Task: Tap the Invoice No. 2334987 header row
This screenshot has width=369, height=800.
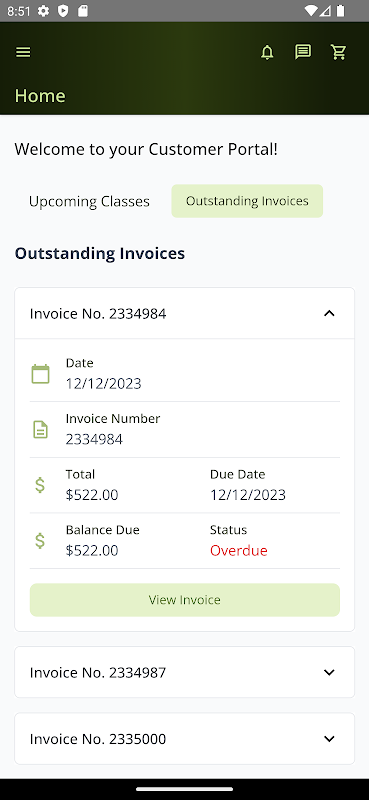Action: (x=184, y=672)
